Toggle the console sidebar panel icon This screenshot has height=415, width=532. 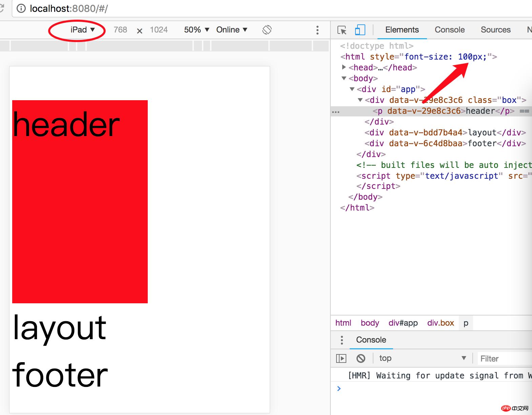tap(341, 358)
